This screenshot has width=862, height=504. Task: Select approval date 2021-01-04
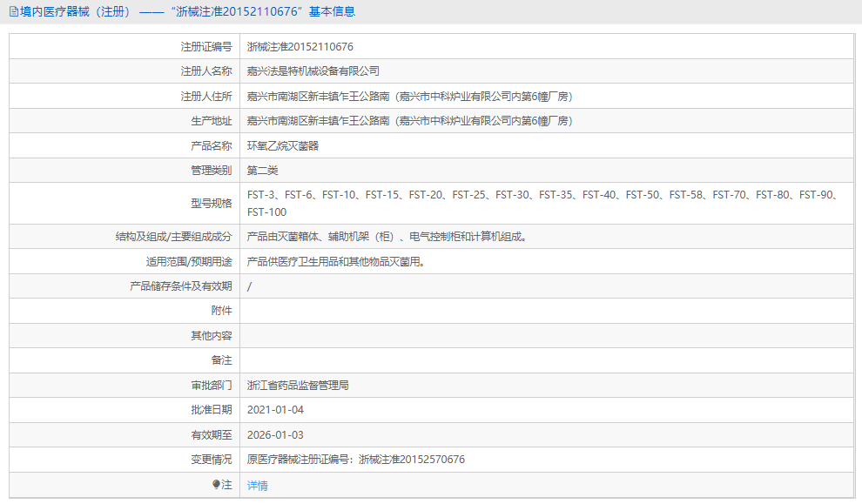(x=275, y=410)
